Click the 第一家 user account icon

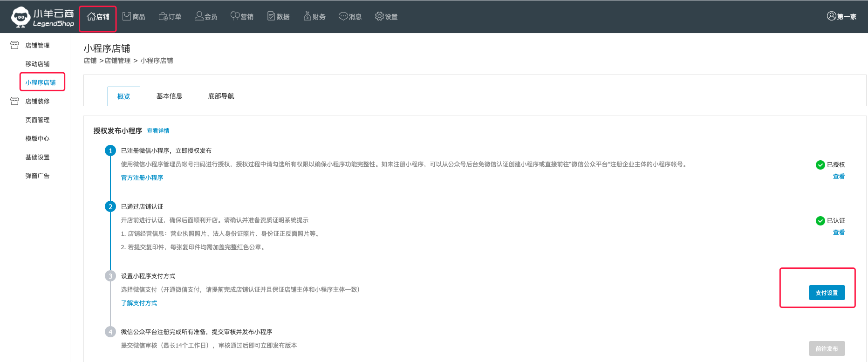(832, 16)
